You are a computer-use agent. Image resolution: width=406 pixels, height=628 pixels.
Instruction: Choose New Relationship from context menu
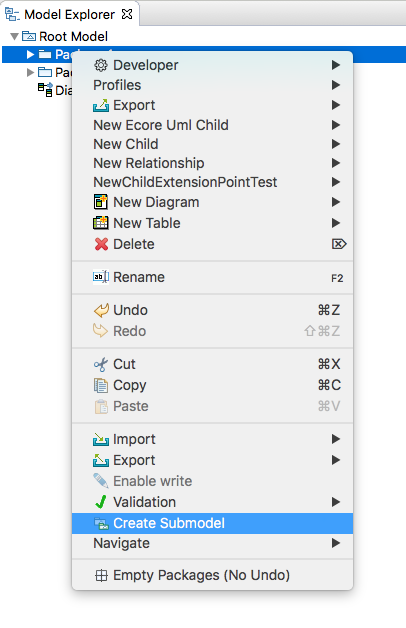click(212, 163)
